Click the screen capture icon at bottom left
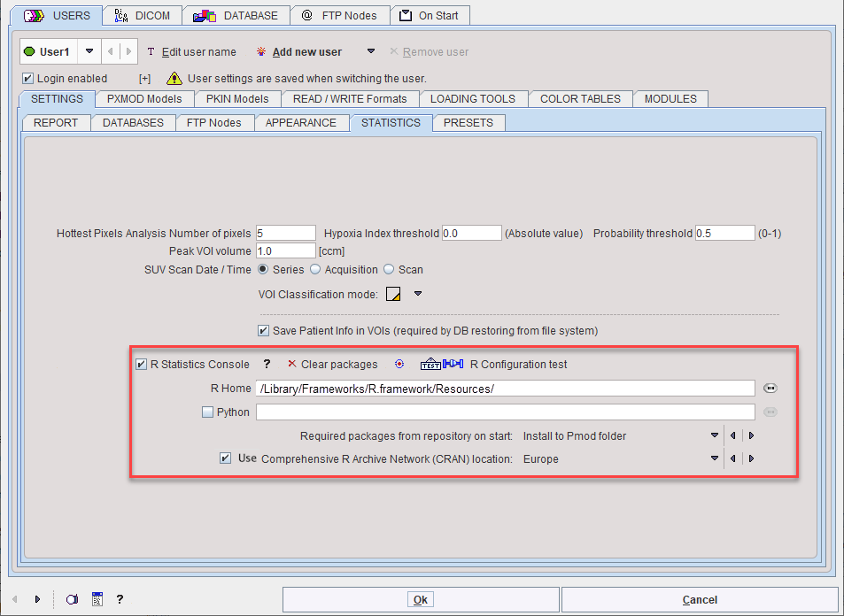Screen dimensions: 844x616 tap(72, 599)
